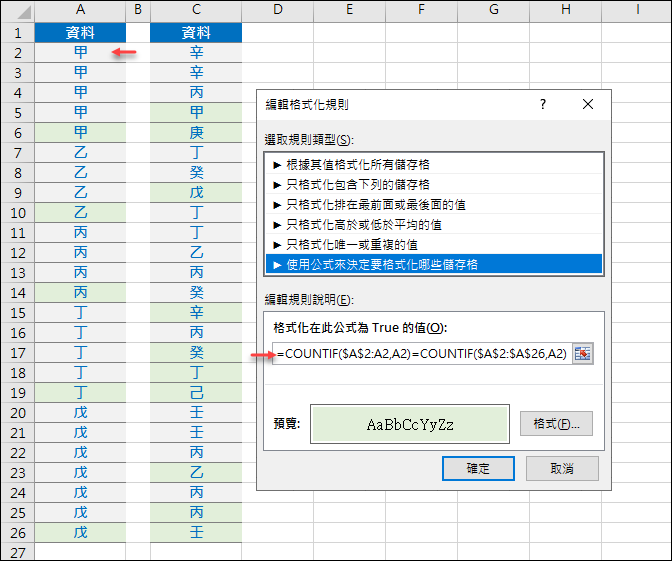The image size is (672, 561).
Task: Select rule type 只格式化高於或低於平均的值
Action: coord(434,225)
